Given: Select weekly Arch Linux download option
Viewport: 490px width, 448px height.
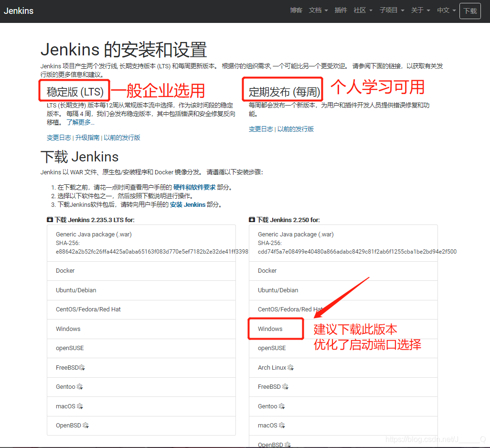Looking at the screenshot, I should tap(343, 368).
